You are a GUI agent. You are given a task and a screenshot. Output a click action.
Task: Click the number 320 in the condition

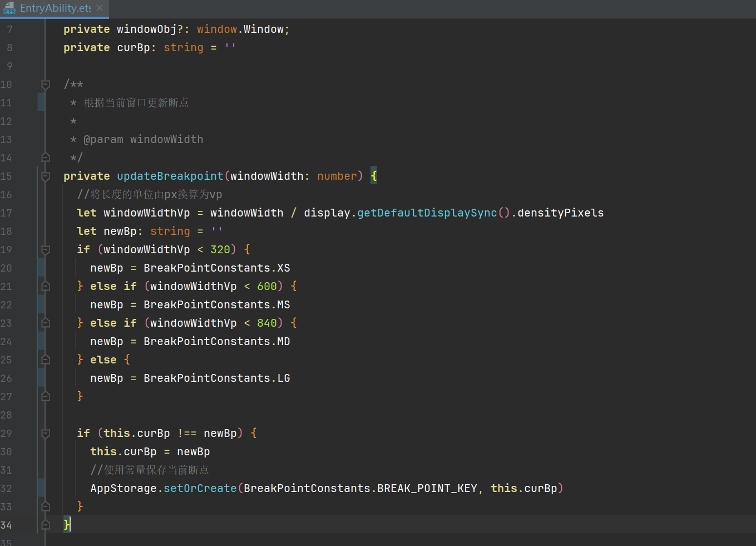click(x=220, y=250)
